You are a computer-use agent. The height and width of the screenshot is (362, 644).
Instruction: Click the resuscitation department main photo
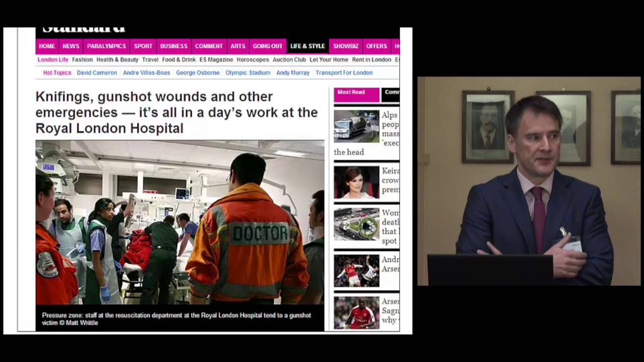pyautogui.click(x=180, y=222)
